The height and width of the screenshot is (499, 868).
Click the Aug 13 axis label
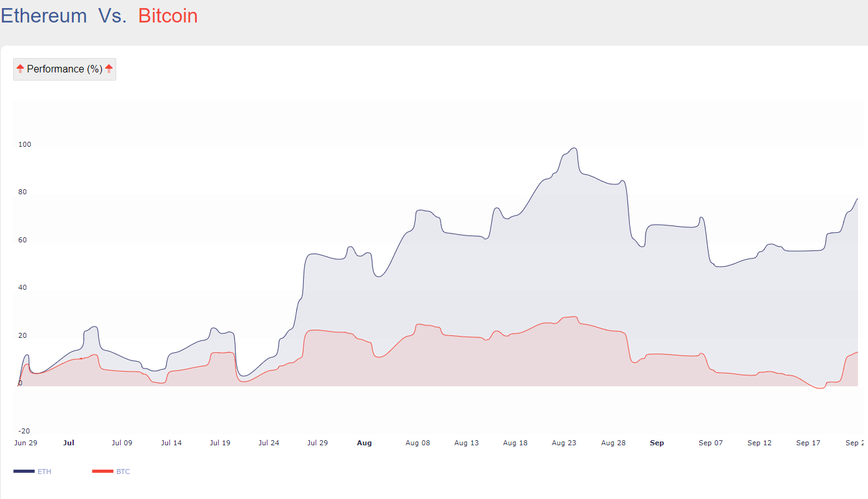tap(466, 443)
